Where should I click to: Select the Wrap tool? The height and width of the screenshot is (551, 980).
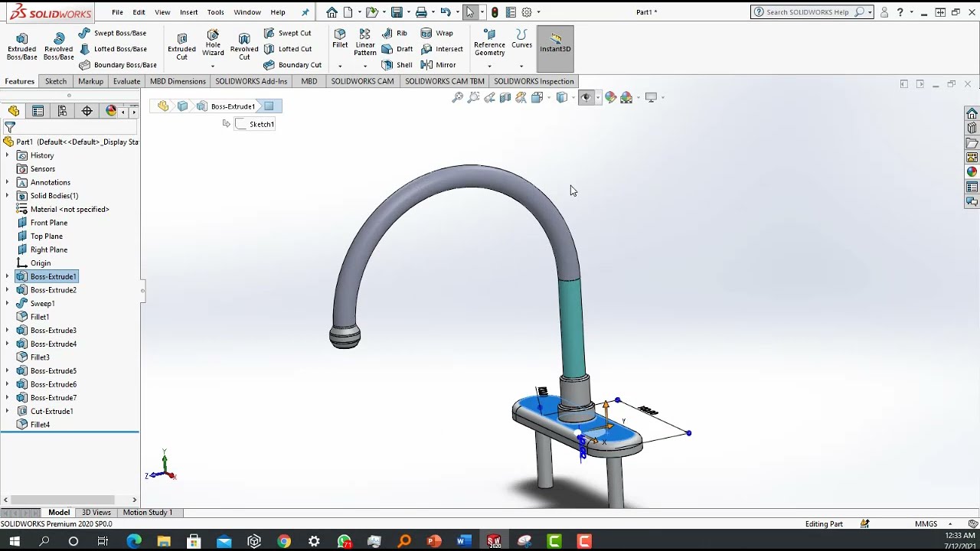pyautogui.click(x=436, y=33)
